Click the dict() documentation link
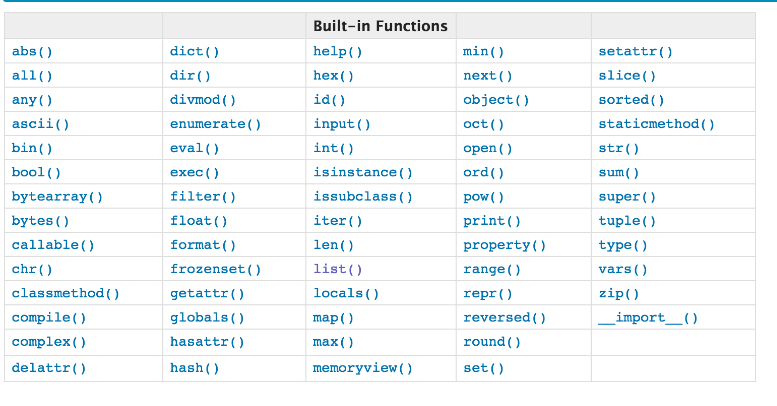Viewport: 777px width, 406px height. 194,51
